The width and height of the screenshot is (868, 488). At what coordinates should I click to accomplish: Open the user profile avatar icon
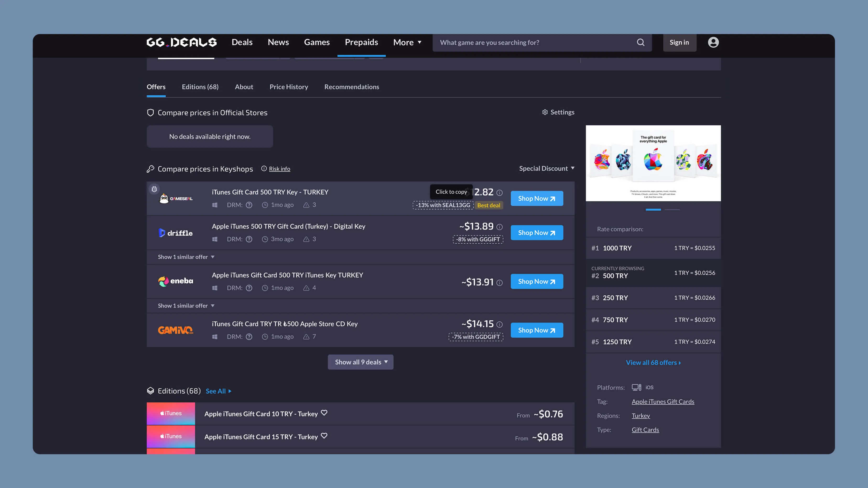click(713, 42)
